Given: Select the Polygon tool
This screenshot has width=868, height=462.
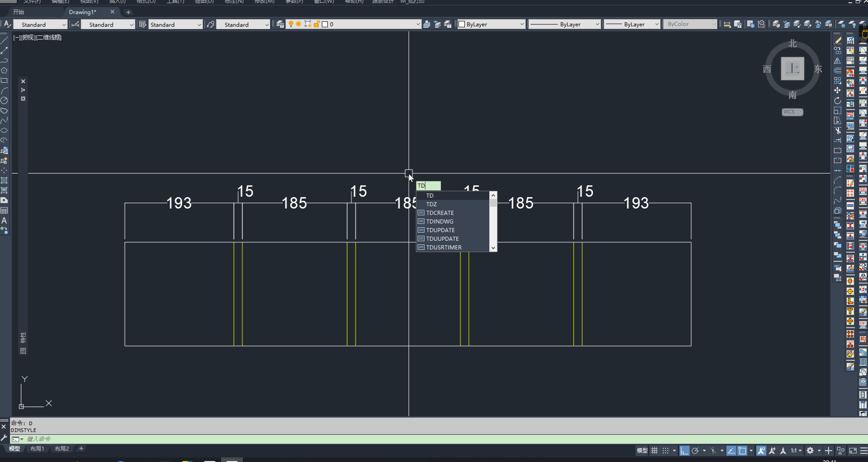Looking at the screenshot, I should point(4,70).
